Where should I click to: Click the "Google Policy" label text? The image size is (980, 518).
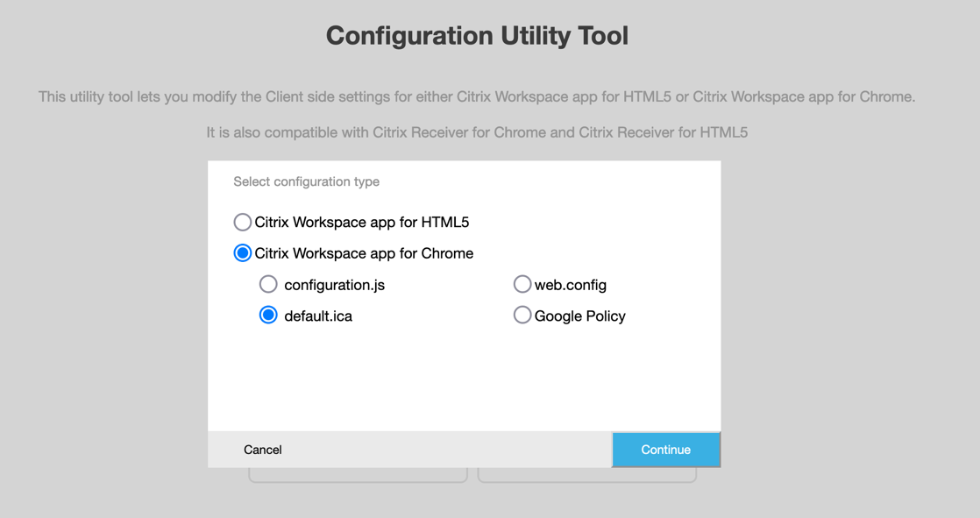(580, 316)
